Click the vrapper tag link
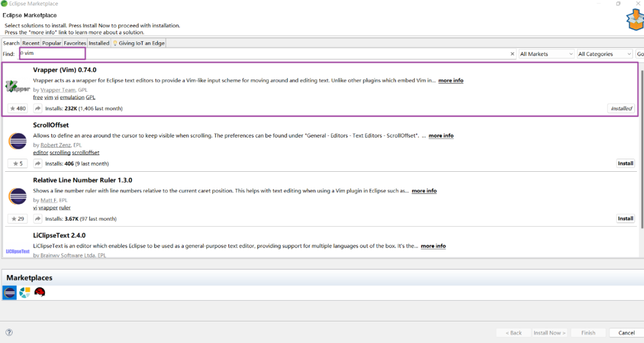Screen dimensions: 644x343 point(48,208)
